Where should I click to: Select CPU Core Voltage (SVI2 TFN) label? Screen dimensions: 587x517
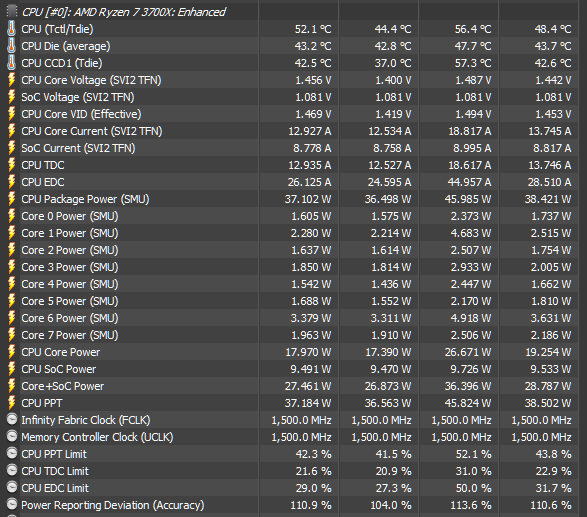click(x=91, y=80)
